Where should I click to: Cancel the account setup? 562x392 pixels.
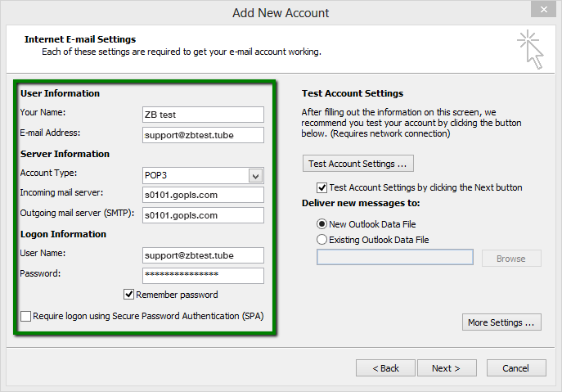pos(515,368)
